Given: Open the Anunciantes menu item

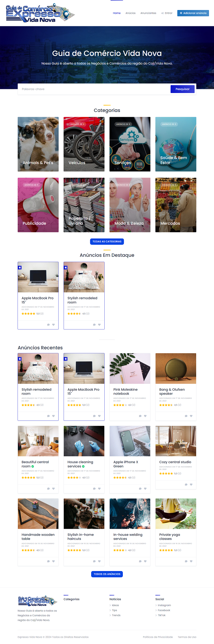Looking at the screenshot, I should point(148,13).
